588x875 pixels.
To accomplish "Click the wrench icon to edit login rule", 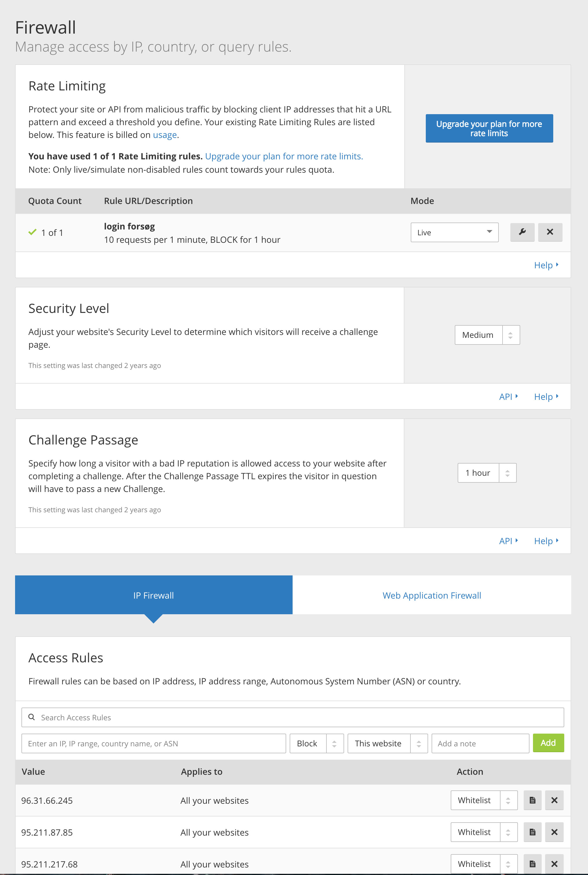I will coord(522,232).
